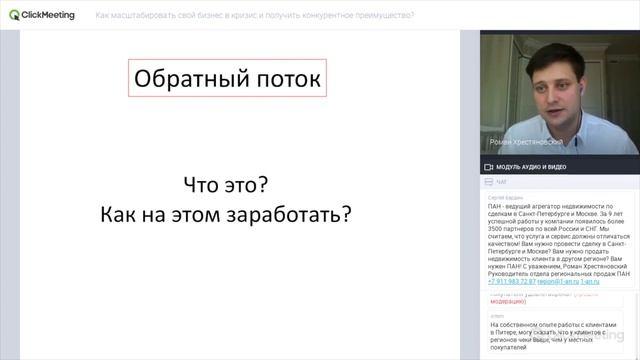Click the camera icon beside Модуль аудио и видео
This screenshot has height=360, width=640.
[x=489, y=167]
